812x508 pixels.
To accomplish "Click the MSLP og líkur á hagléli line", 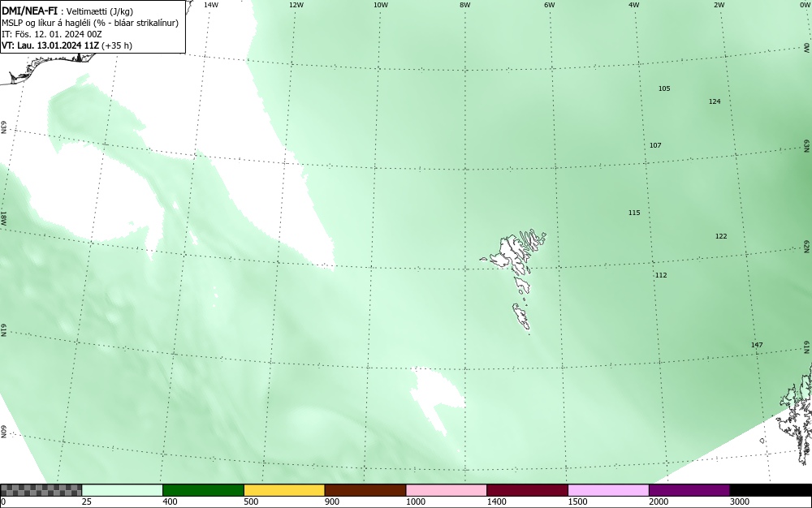I will [90, 23].
